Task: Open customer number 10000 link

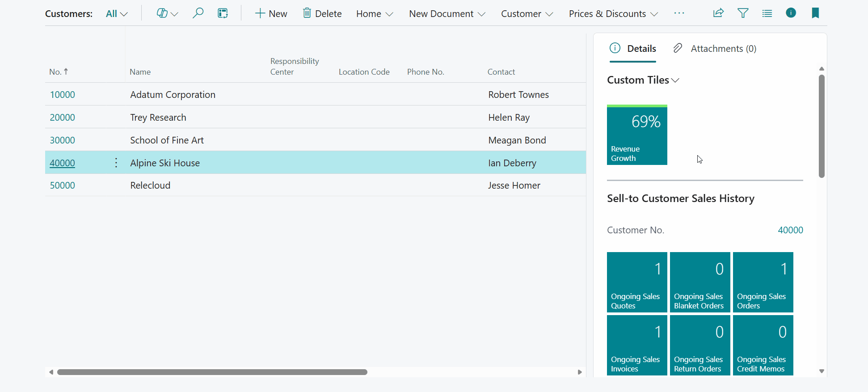Action: (63, 95)
